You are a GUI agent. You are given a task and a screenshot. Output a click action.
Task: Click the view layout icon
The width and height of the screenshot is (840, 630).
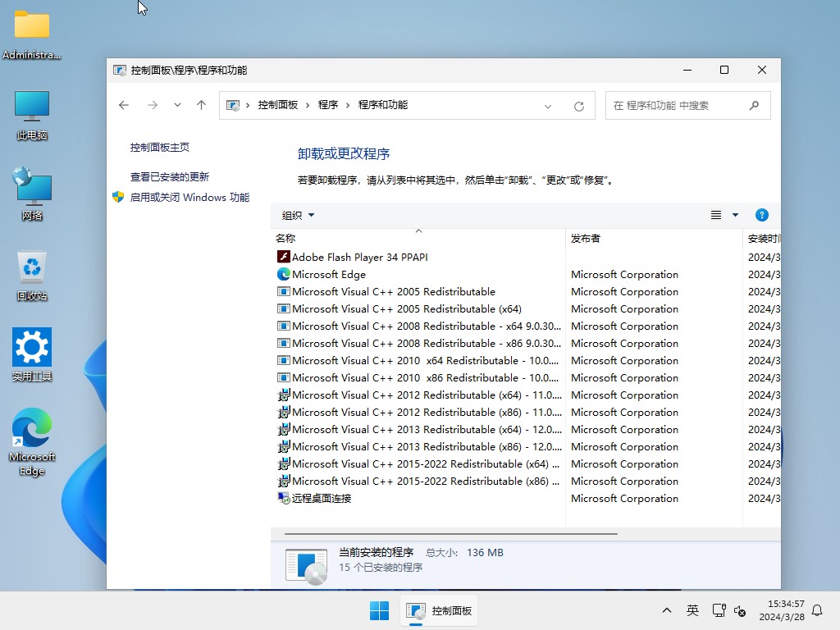[715, 215]
